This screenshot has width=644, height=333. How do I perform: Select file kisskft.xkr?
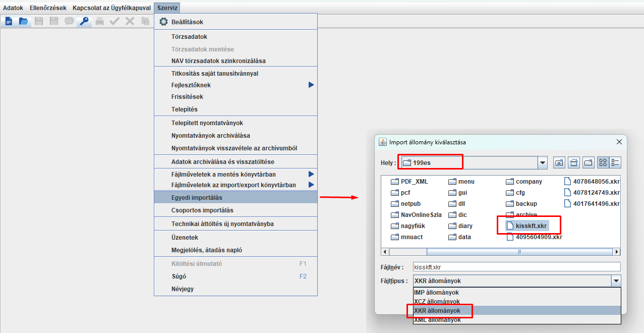528,226
